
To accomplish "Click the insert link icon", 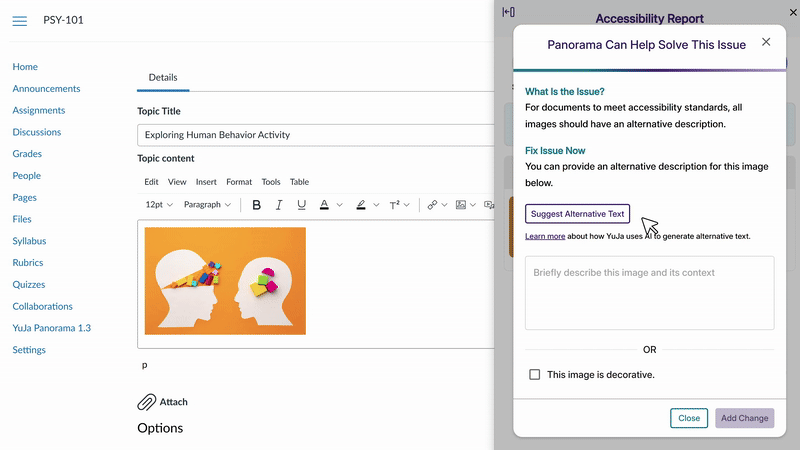I will pos(432,205).
